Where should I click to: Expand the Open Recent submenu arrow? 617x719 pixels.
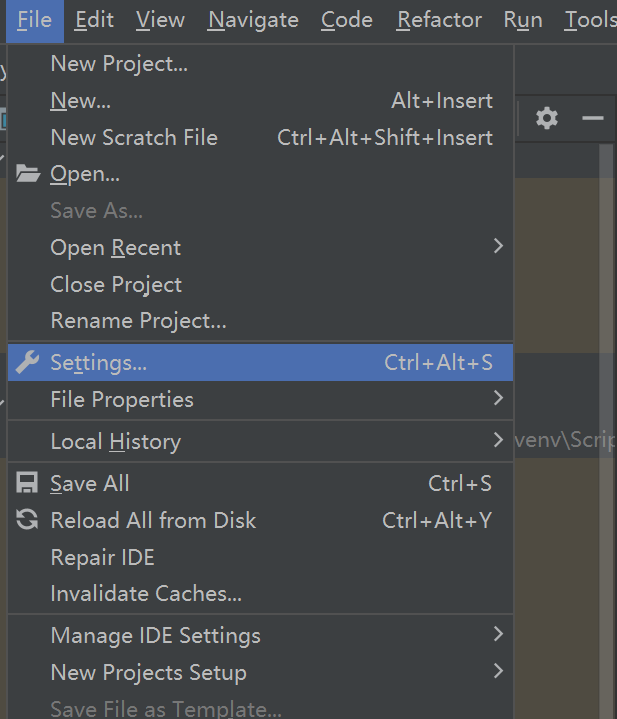pyautogui.click(x=498, y=246)
